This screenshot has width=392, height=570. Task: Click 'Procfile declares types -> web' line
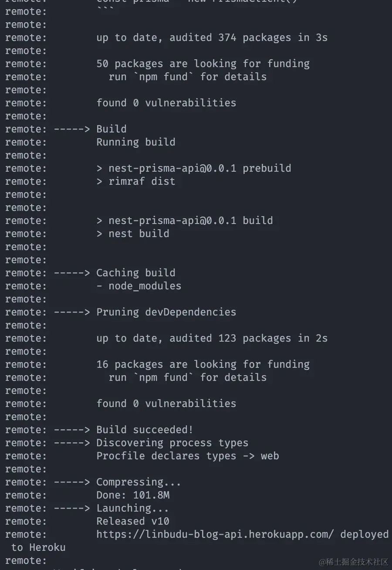(188, 456)
